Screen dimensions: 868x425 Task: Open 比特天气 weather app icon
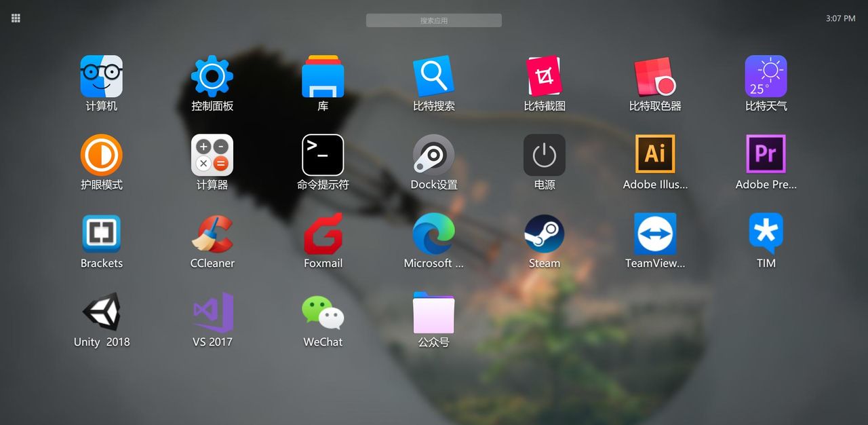click(x=766, y=76)
